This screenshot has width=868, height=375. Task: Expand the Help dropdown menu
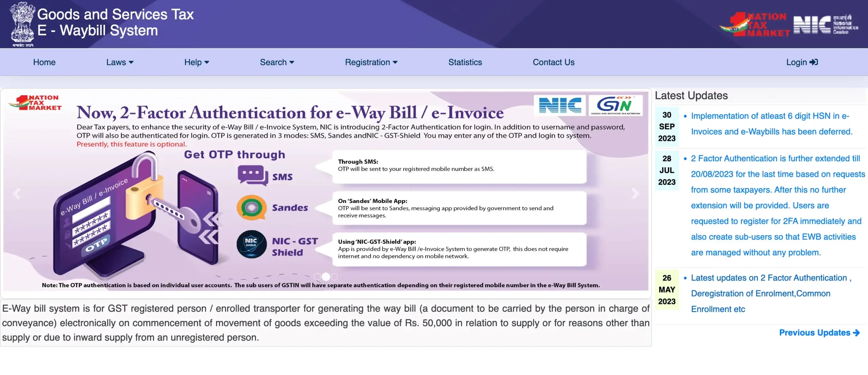196,62
